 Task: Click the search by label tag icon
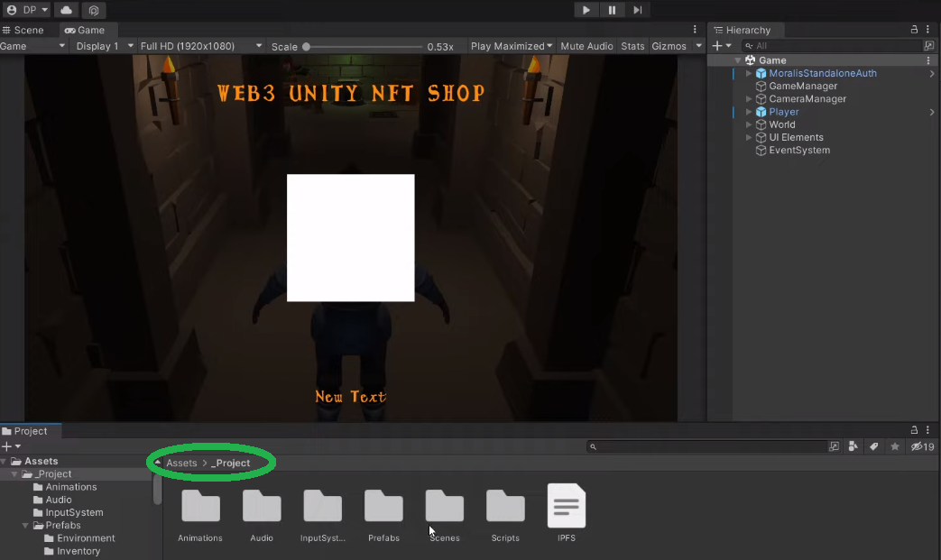point(873,446)
